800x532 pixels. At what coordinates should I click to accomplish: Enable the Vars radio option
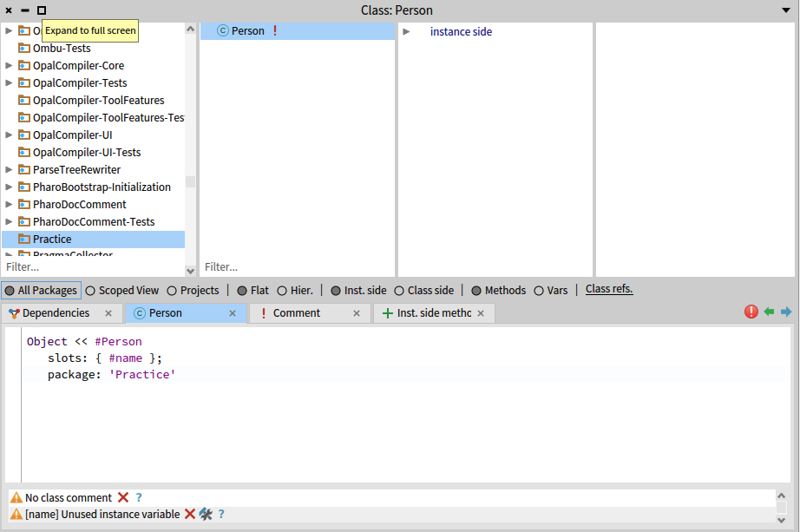[539, 291]
